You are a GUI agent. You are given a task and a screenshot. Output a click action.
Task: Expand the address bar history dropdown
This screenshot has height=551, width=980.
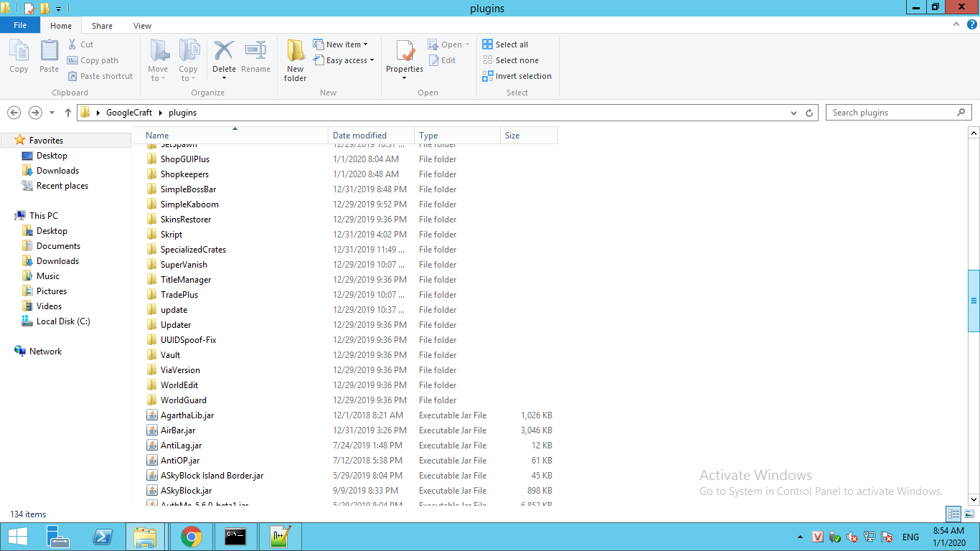pos(793,113)
